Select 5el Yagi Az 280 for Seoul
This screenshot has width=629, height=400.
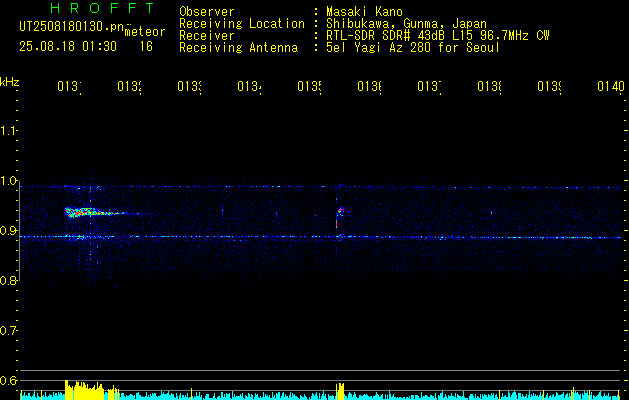tap(413, 48)
